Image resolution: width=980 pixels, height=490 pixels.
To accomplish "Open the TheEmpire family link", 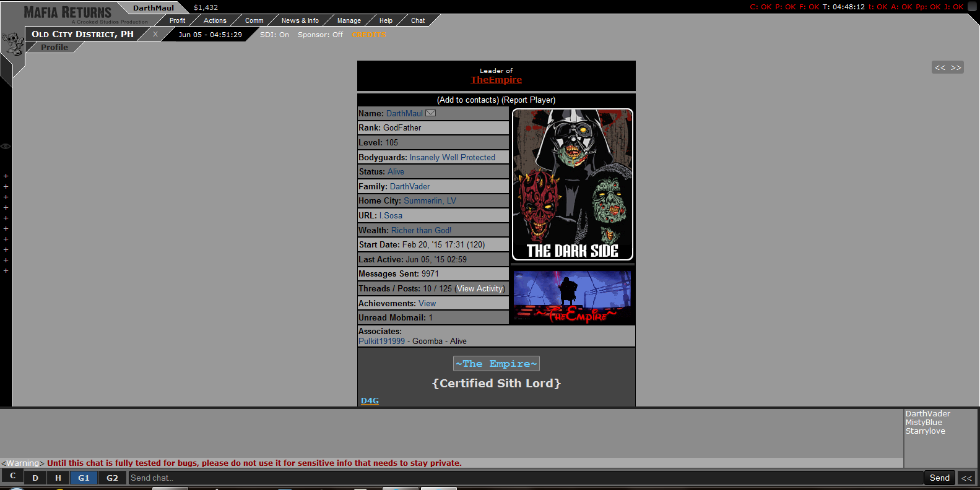I will point(497,80).
